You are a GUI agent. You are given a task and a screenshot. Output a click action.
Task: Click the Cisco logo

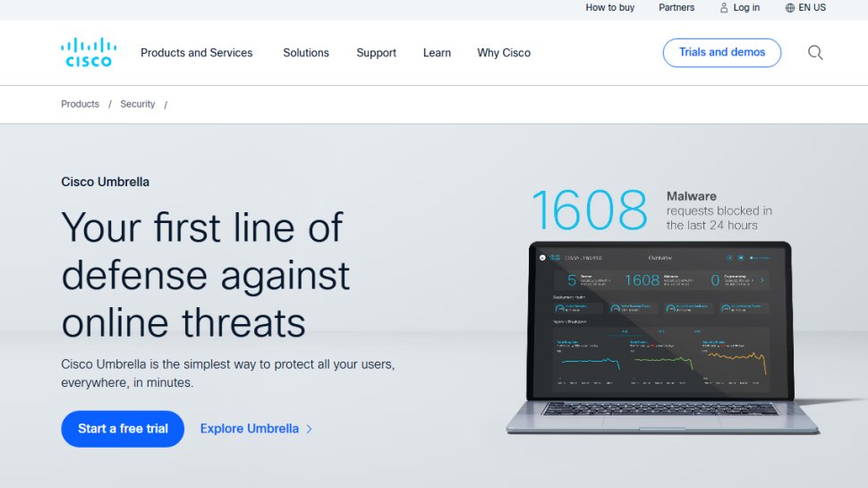pyautogui.click(x=89, y=53)
